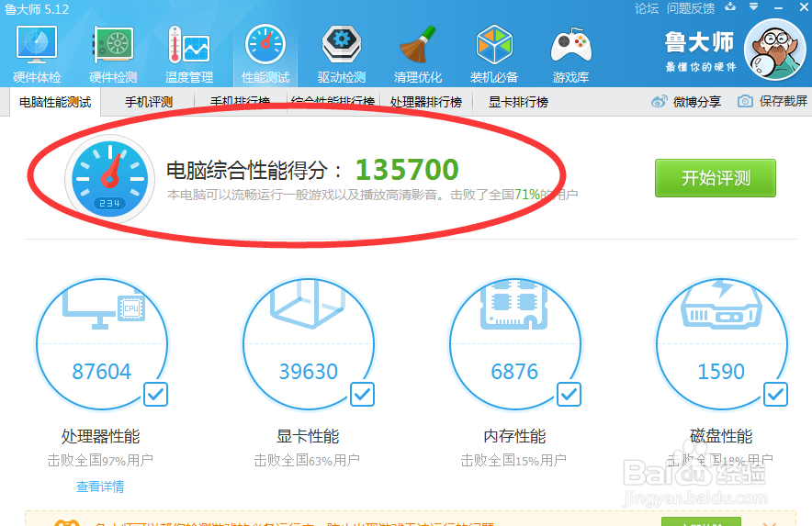Viewport: 812px width, 526px height.
Task: Open 硬件体检 hardware checkup icon
Action: pos(36,45)
